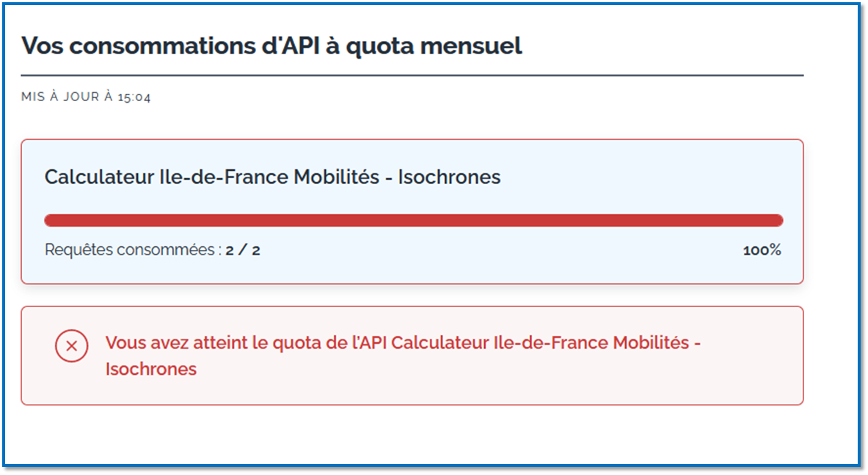Click the 15:04 update time
This screenshot has height=475, width=868.
134,97
